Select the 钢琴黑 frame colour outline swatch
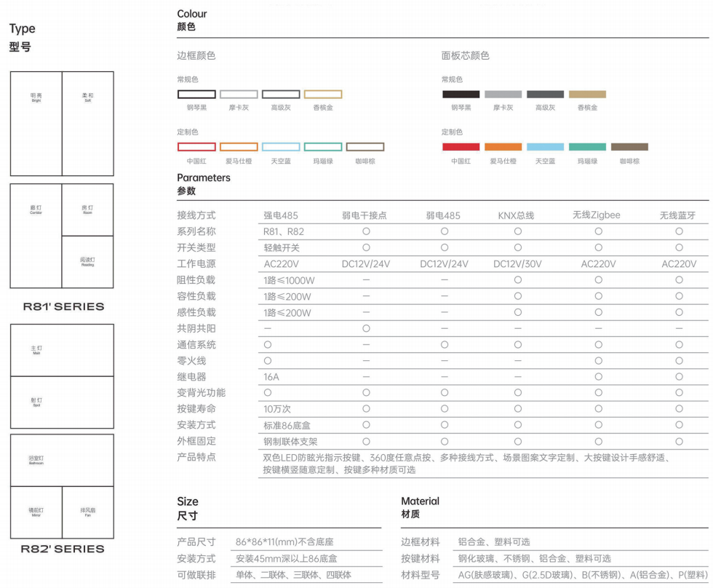 click(x=197, y=94)
